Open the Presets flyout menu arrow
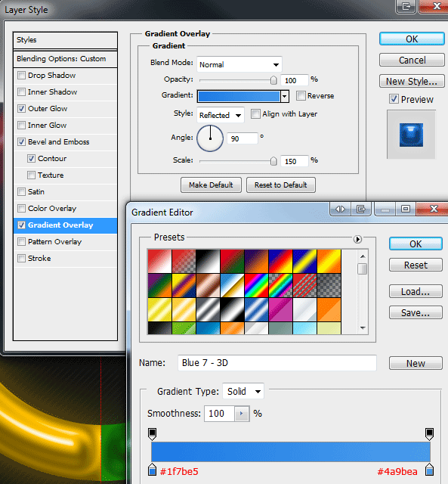The width and height of the screenshot is (448, 484). (357, 239)
